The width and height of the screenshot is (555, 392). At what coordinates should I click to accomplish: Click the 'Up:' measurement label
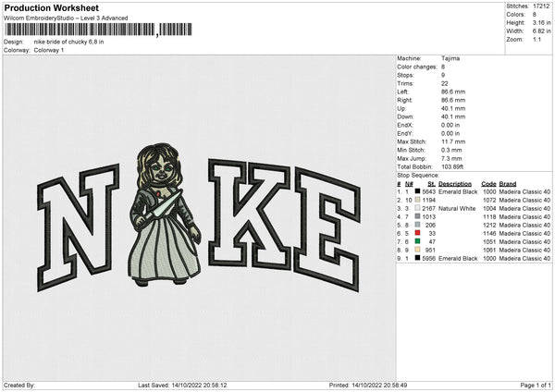(401, 108)
